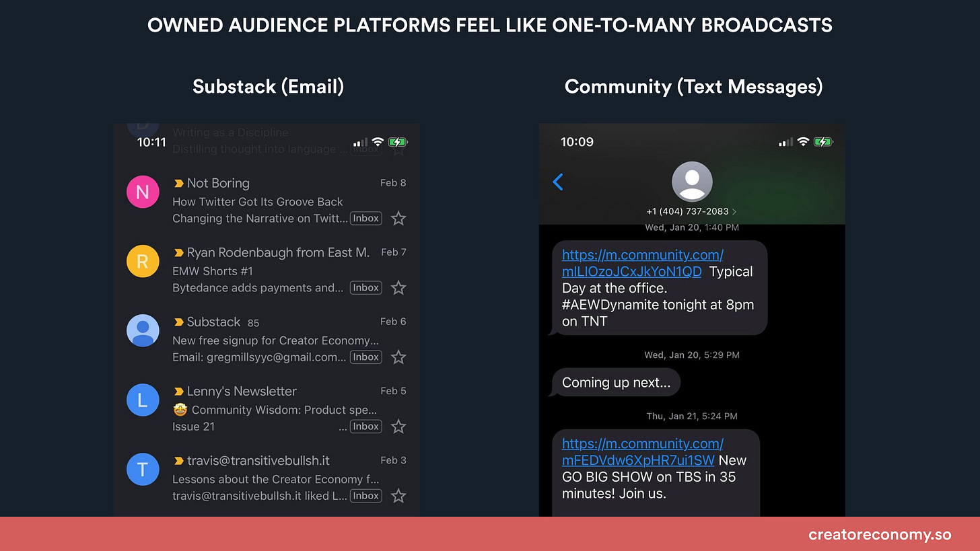The width and height of the screenshot is (980, 551).
Task: Tap the Feb 3 date on travis email
Action: 393,460
